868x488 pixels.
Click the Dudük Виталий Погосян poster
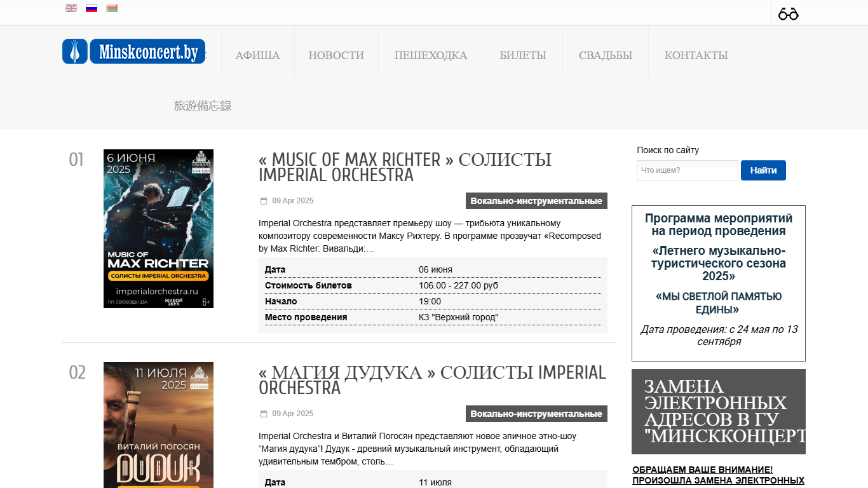pos(158,425)
